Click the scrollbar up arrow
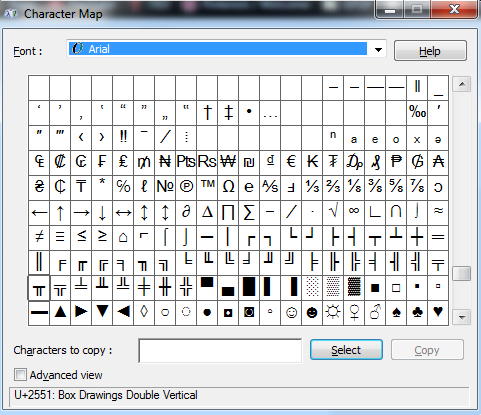The width and height of the screenshot is (481, 415). 462,84
